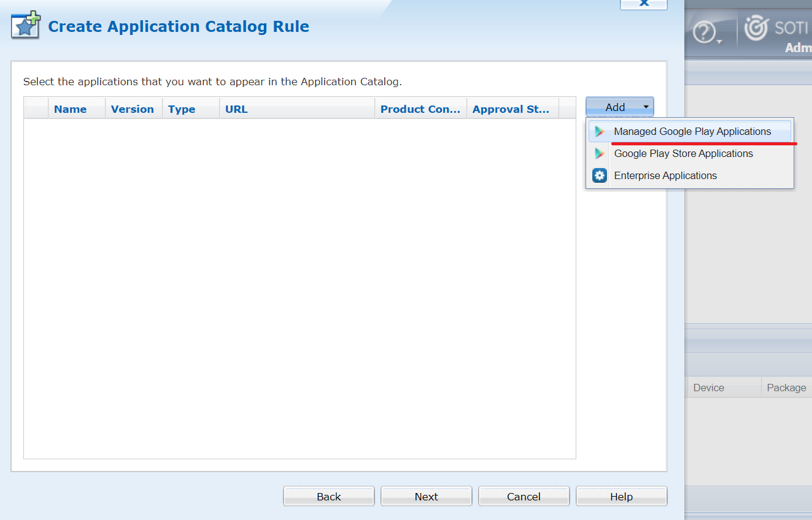Cancel the catalog rule creation
The width and height of the screenshot is (812, 520).
point(524,497)
